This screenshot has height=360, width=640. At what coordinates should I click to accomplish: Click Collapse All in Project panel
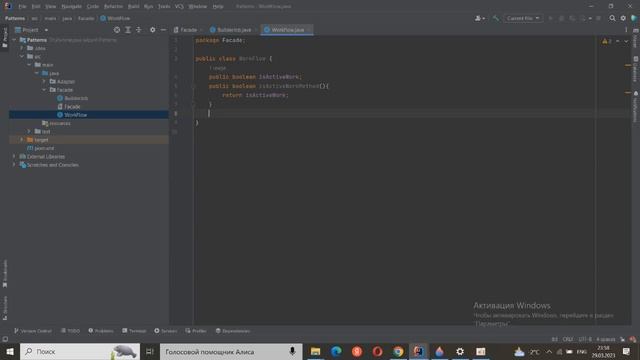click(x=139, y=30)
